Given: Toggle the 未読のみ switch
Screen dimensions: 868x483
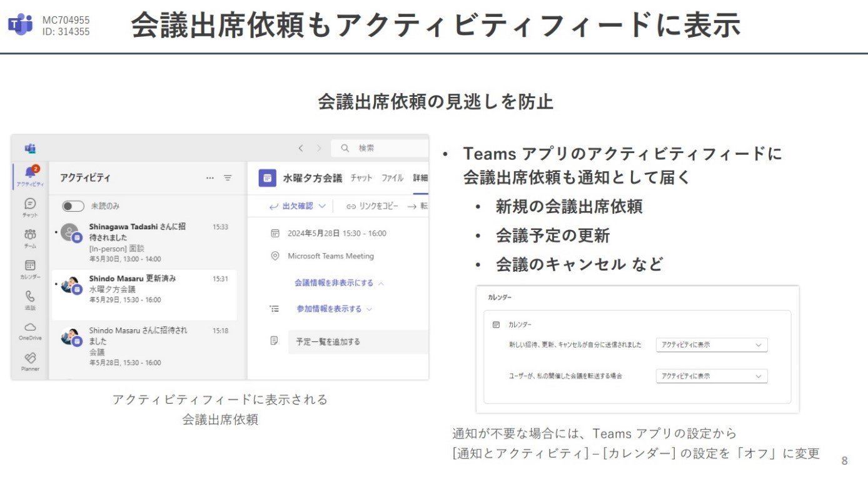Looking at the screenshot, I should pos(73,206).
